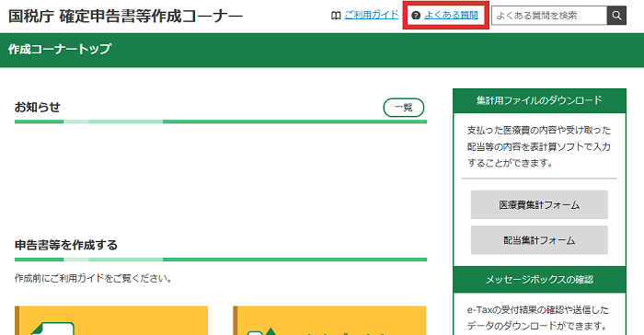
Task: Click the green arrow icon on right card
Action: point(270,331)
